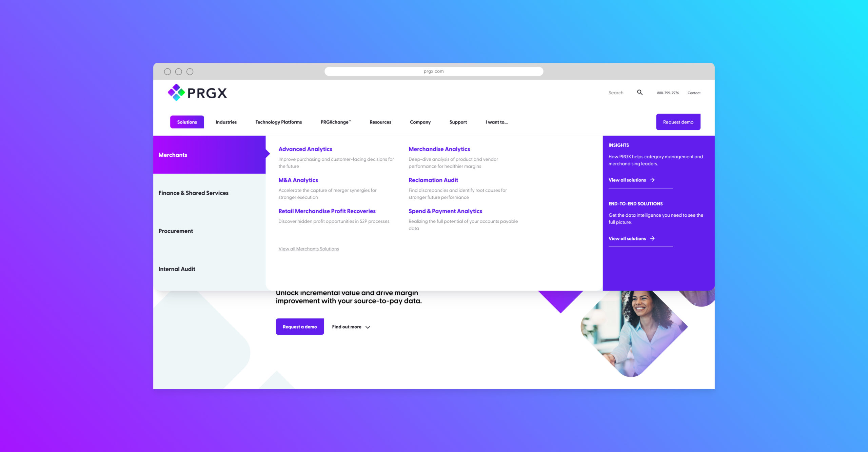The height and width of the screenshot is (452, 868).
Task: Click the Reclamation Audit link
Action: pyautogui.click(x=432, y=180)
